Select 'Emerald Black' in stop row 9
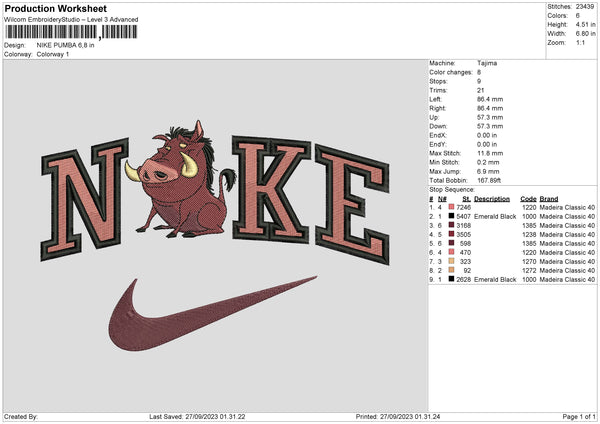The height and width of the screenshot is (424, 600). click(x=495, y=280)
